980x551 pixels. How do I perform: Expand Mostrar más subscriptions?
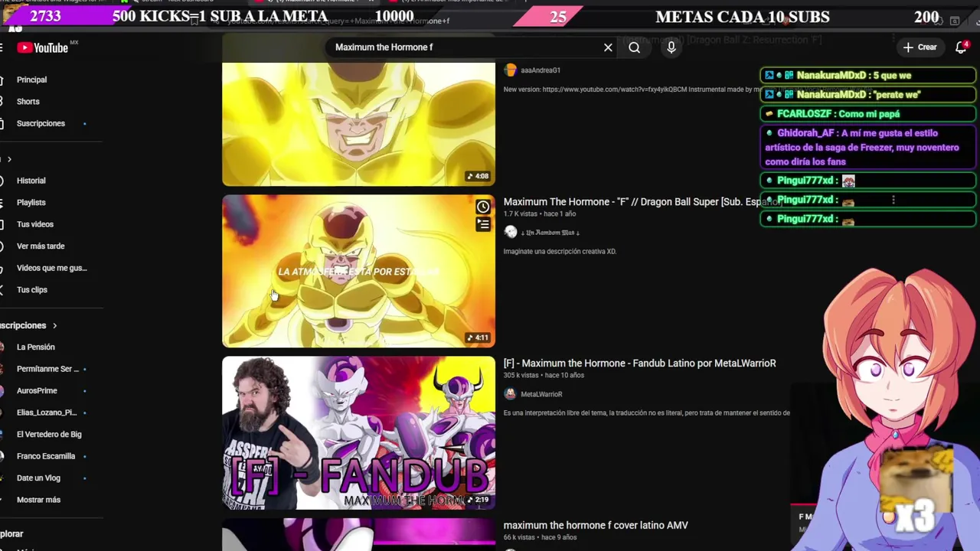38,500
